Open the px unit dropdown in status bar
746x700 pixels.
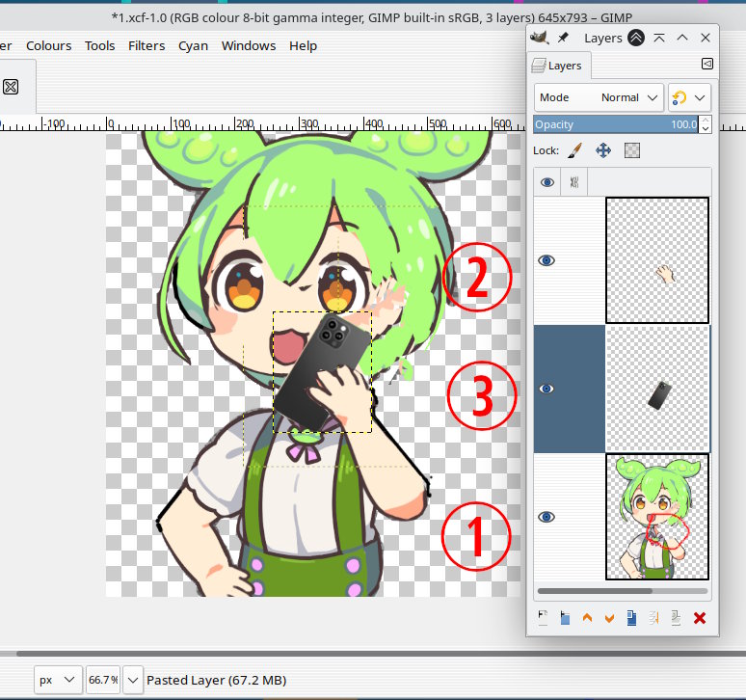57,680
